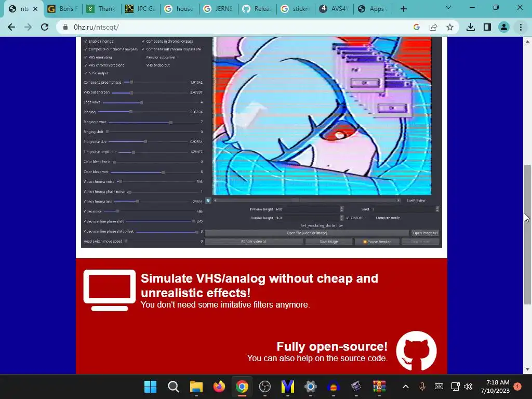532x399 pixels.
Task: Open the tab search dropdown chevron
Action: click(x=448, y=7)
